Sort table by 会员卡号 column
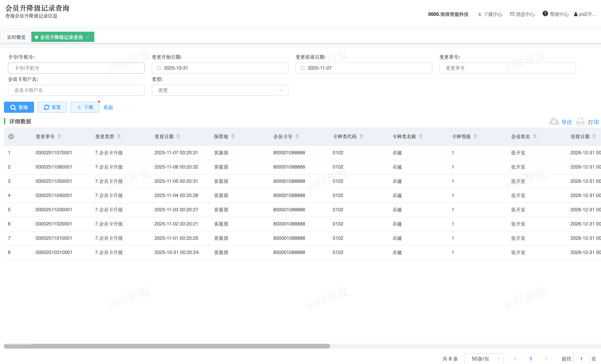The width and height of the screenshot is (601, 364). [x=297, y=136]
